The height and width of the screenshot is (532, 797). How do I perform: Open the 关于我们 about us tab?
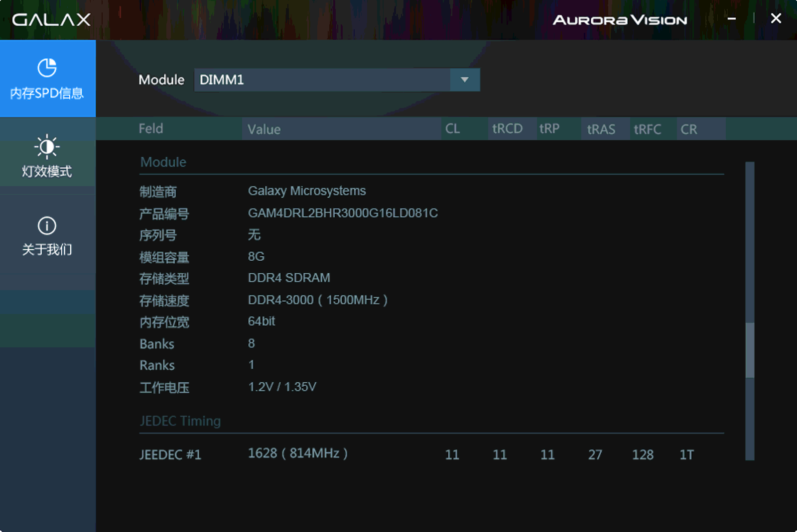click(x=48, y=234)
